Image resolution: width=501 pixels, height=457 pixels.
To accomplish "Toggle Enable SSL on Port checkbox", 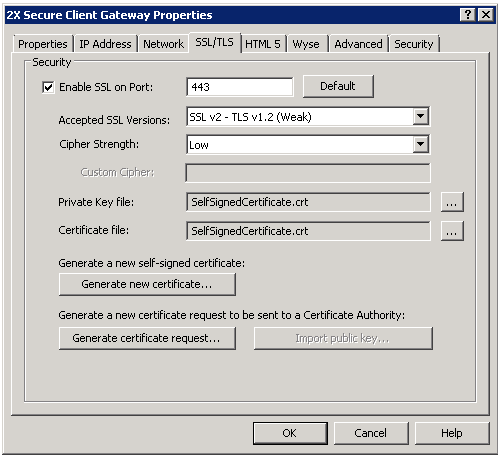I will 48,87.
